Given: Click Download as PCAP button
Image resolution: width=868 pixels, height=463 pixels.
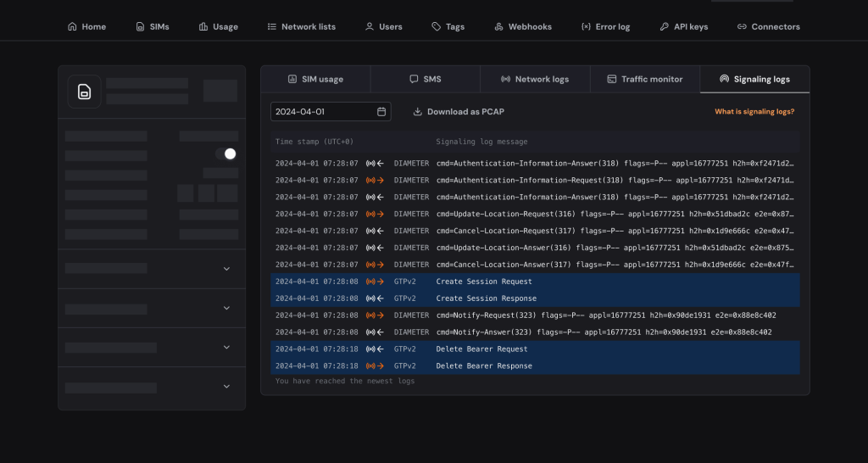Looking at the screenshot, I should [459, 112].
